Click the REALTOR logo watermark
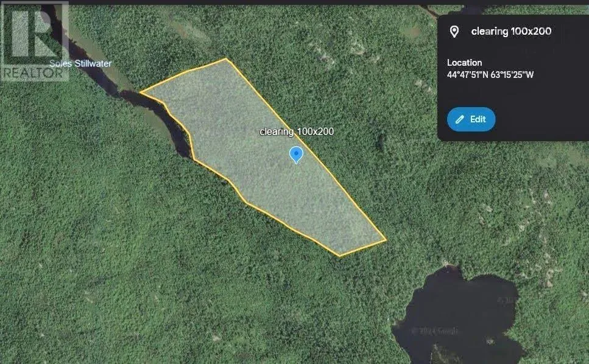The width and height of the screenshot is (589, 364). point(35,41)
